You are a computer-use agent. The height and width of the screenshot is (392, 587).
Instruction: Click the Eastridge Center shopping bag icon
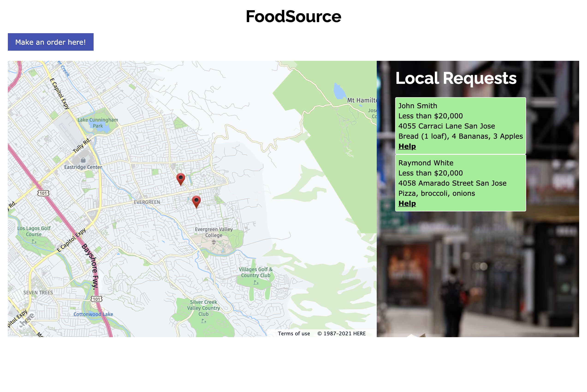coord(83,160)
